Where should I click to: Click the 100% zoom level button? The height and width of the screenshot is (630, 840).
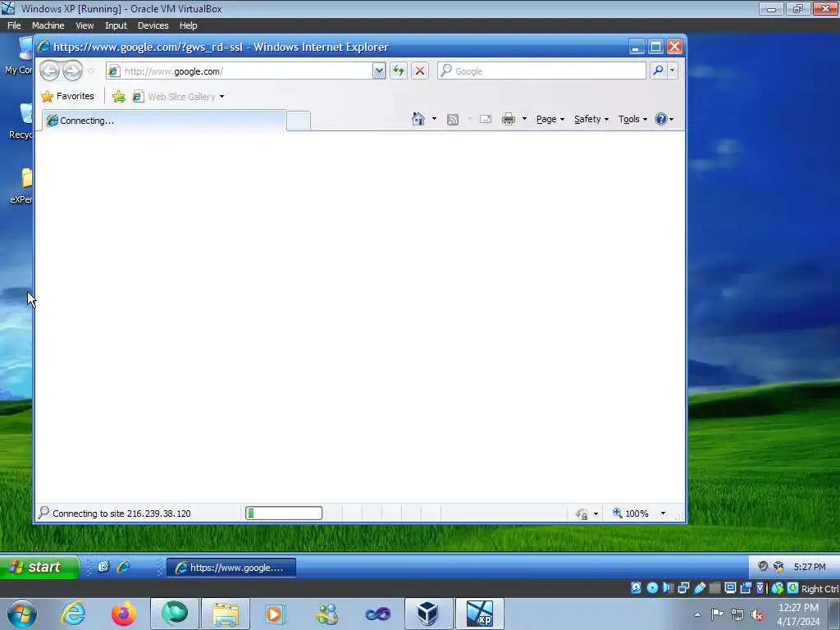point(631,514)
